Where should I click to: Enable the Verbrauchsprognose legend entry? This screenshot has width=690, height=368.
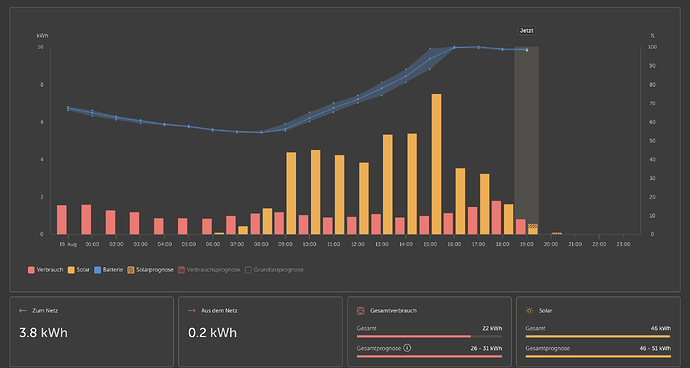[209, 270]
